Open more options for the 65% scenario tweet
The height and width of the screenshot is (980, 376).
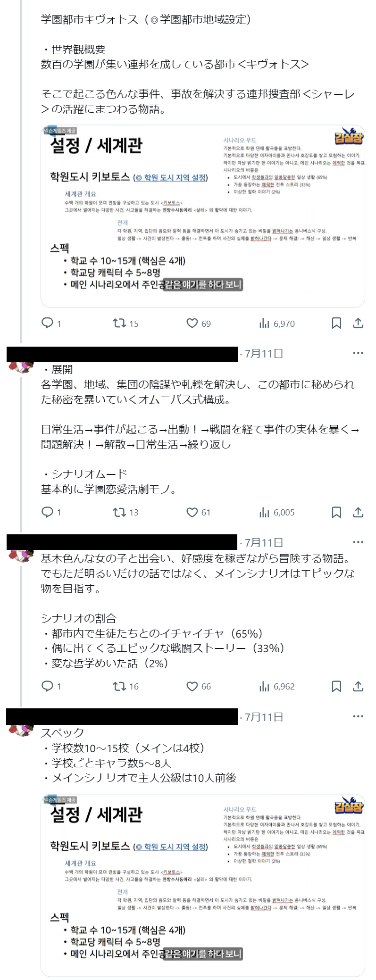coord(358,542)
